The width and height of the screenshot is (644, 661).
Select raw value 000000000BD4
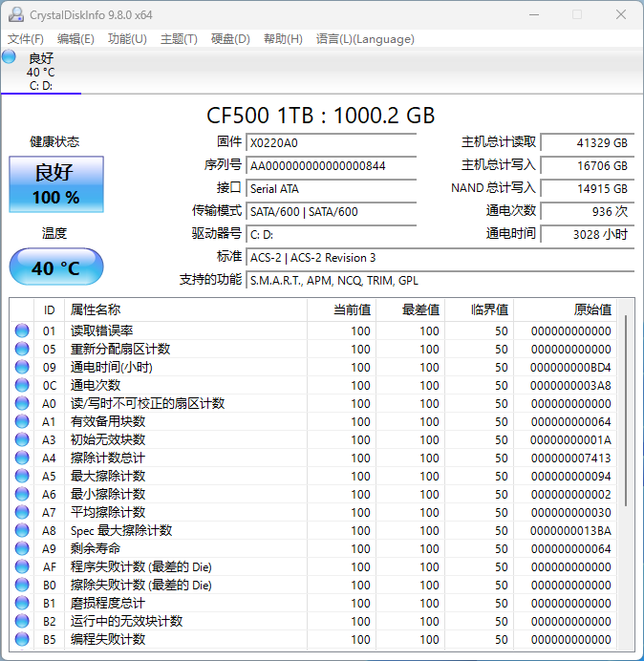[x=570, y=367]
